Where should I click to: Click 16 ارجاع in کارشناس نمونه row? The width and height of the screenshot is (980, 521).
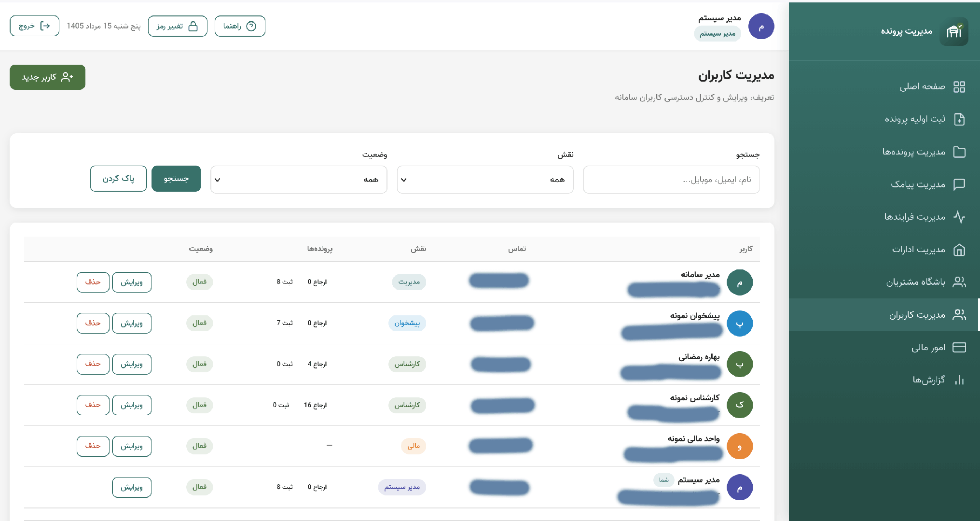click(315, 405)
